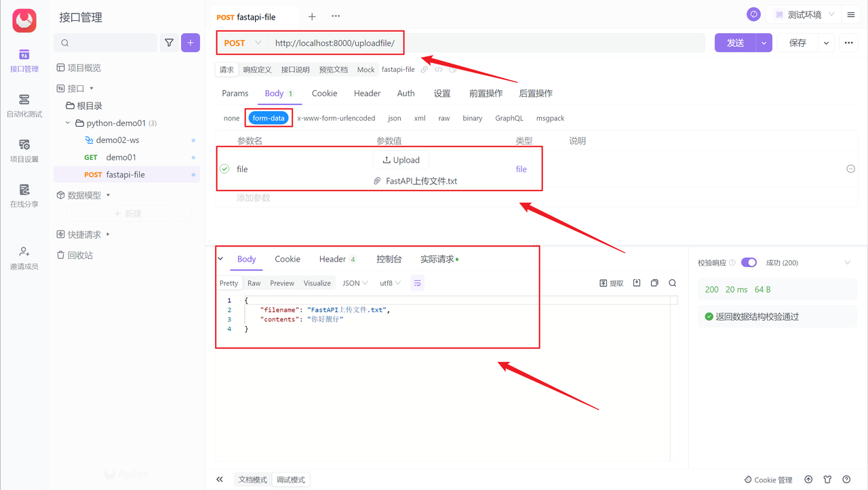Switch to the Params tab
The image size is (868, 490).
click(x=235, y=94)
